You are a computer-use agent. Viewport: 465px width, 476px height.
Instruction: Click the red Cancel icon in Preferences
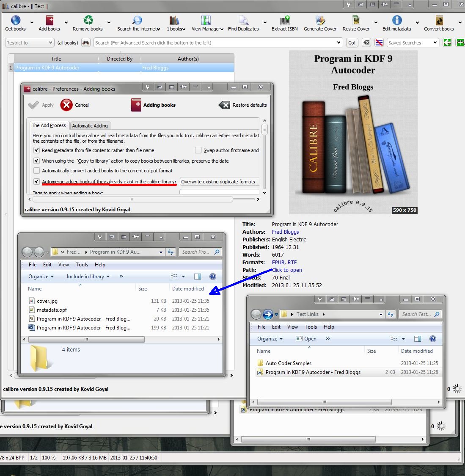(66, 105)
